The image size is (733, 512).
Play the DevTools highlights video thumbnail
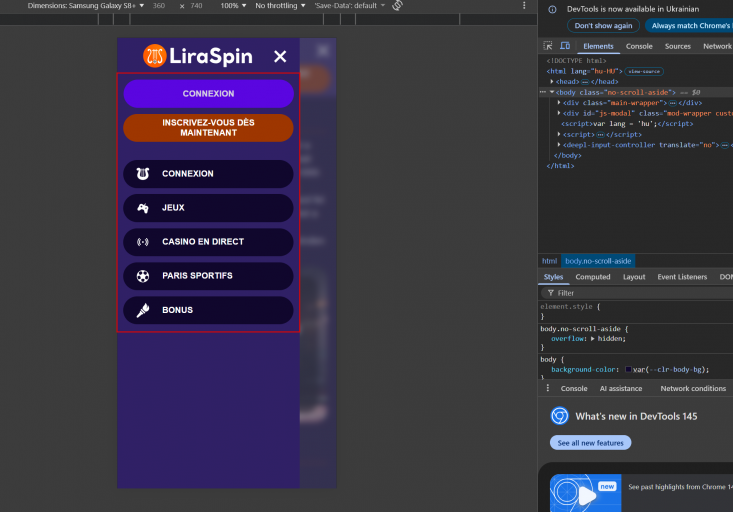click(586, 493)
